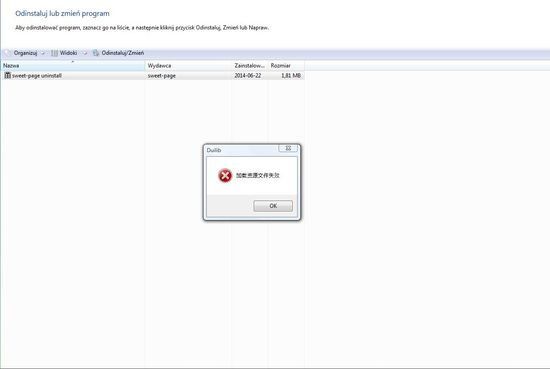Viewport: 550px width, 369px height.
Task: Open the Widoki views button
Action: (x=68, y=53)
